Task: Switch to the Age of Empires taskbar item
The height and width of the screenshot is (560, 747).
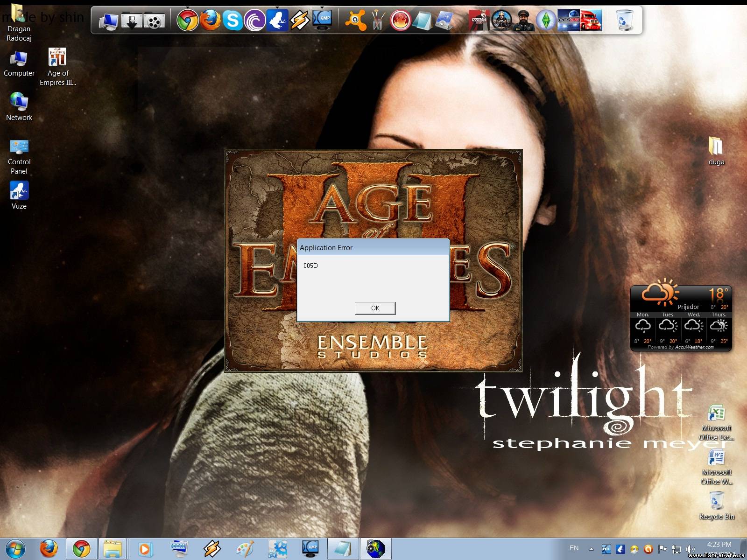Action: [376, 549]
